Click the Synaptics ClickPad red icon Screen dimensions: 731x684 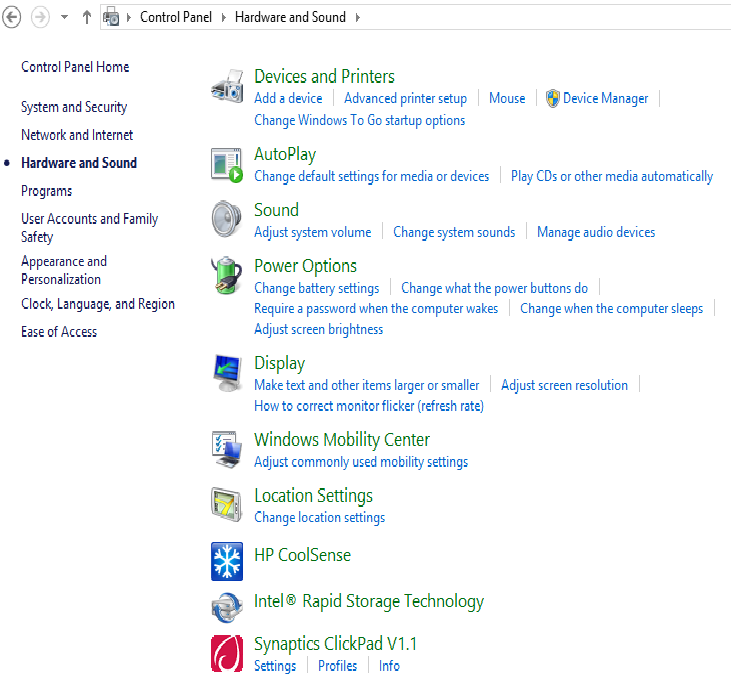227,653
